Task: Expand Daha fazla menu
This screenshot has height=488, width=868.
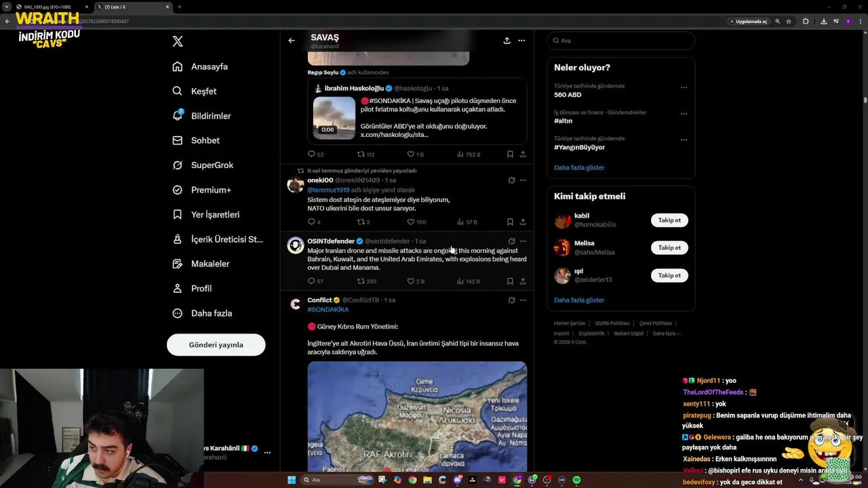Action: (x=202, y=313)
